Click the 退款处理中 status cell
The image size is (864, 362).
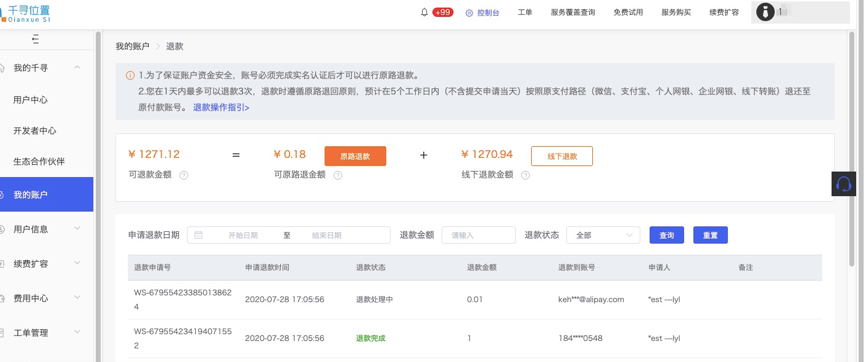[x=374, y=300]
